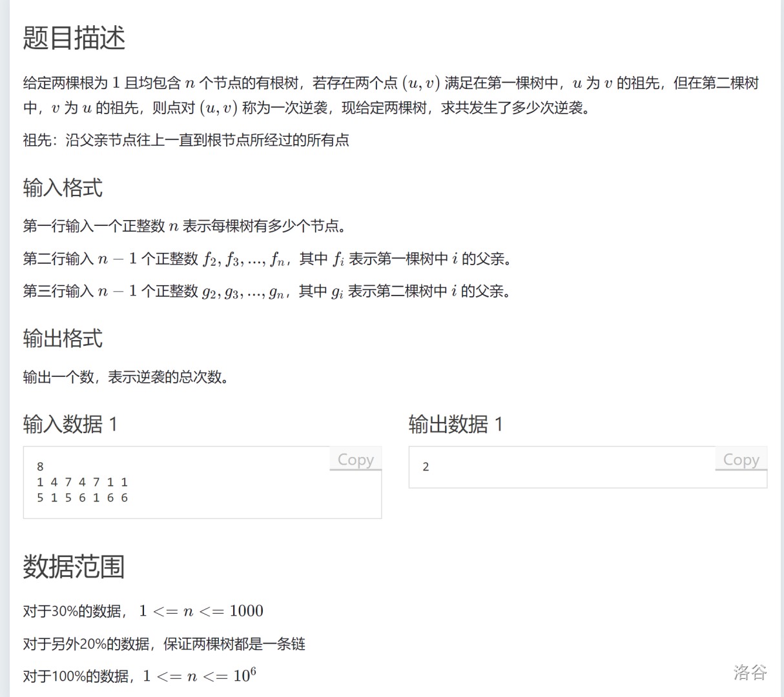
Task: Click the 输入格式 heading
Action: click(x=63, y=188)
